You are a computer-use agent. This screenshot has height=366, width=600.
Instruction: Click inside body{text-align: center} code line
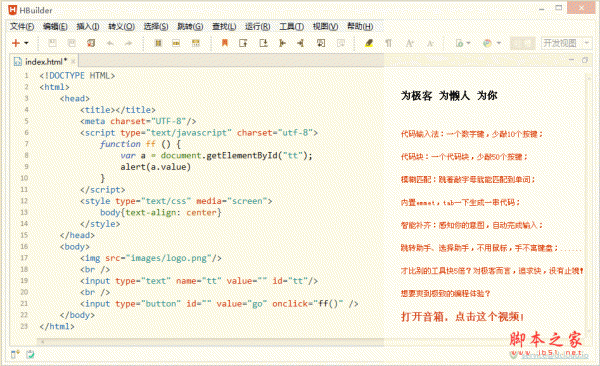[x=161, y=212]
